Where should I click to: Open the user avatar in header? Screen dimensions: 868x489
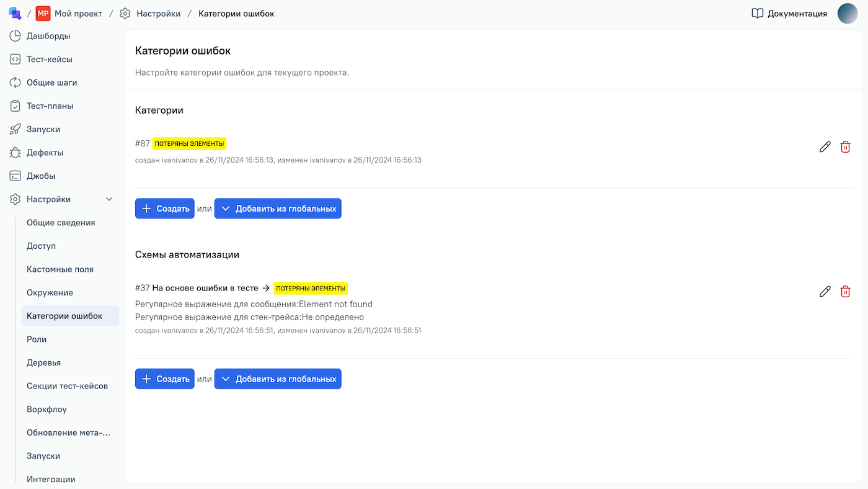pos(848,14)
